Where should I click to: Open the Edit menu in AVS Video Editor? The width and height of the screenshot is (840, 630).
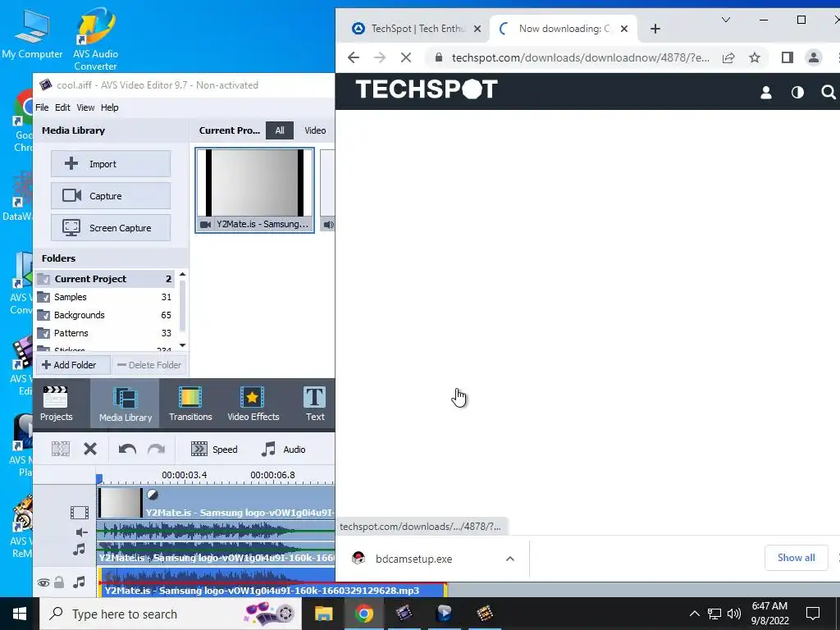62,107
